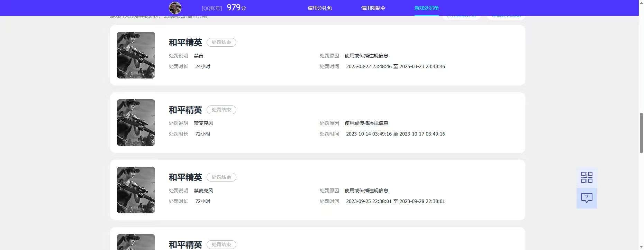Click 和平精英 title of the 禁言 card

tap(185, 43)
